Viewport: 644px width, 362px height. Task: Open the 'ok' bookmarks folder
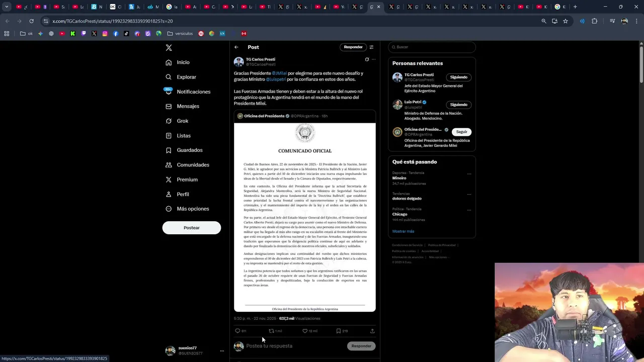click(26, 34)
